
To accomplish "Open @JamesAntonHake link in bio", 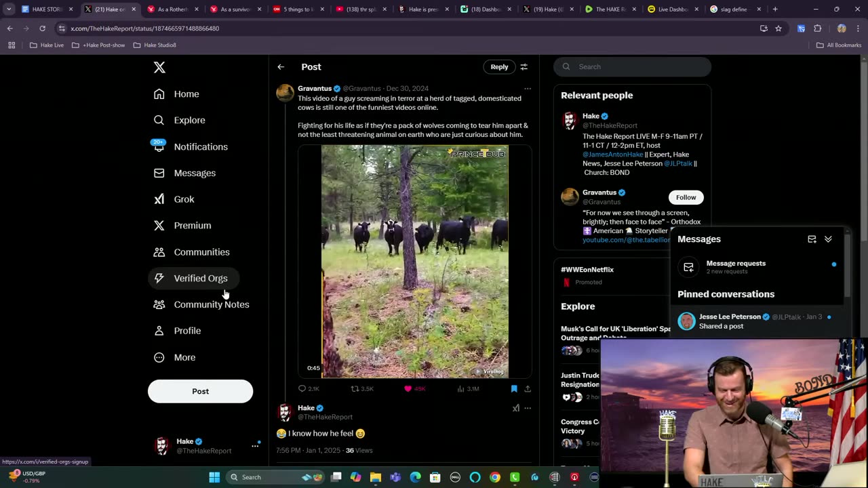I will 612,155.
